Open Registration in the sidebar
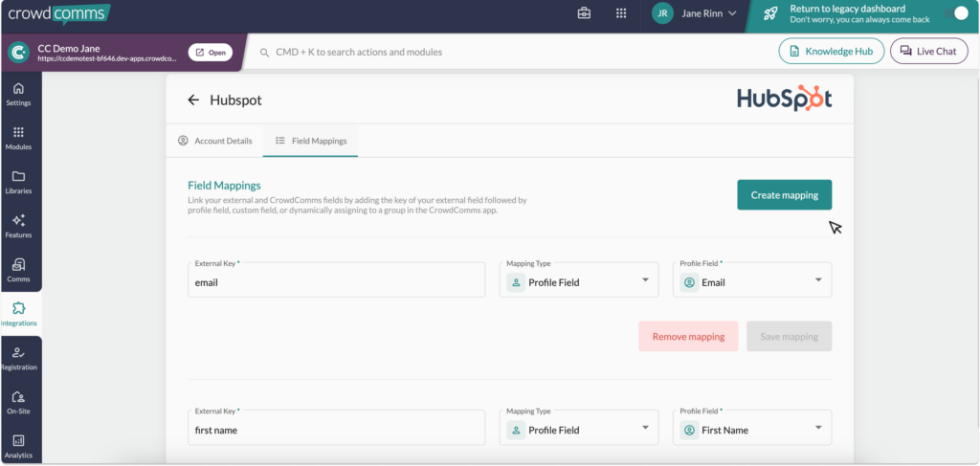Screen dimensions: 980x466 tap(18, 358)
